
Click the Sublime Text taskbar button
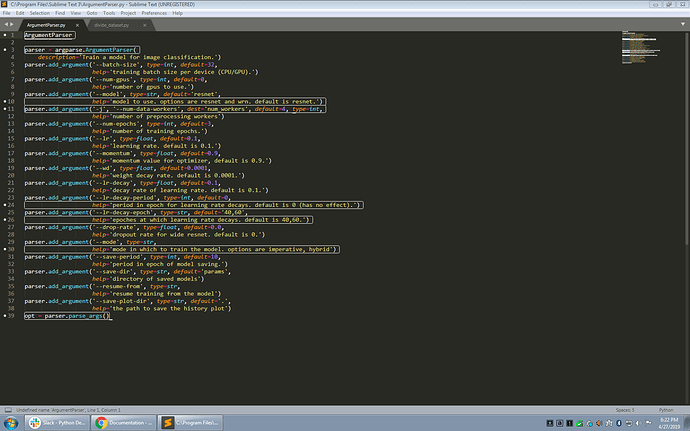(x=191, y=423)
